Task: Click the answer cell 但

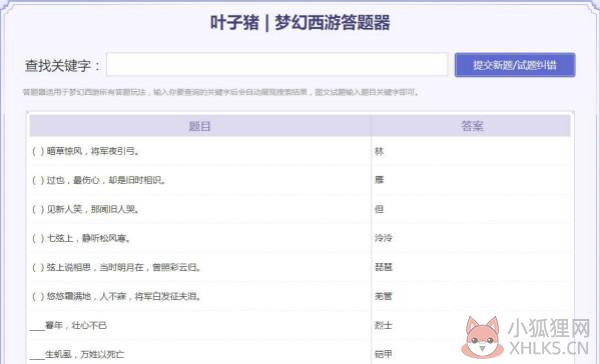Action: coord(379,209)
